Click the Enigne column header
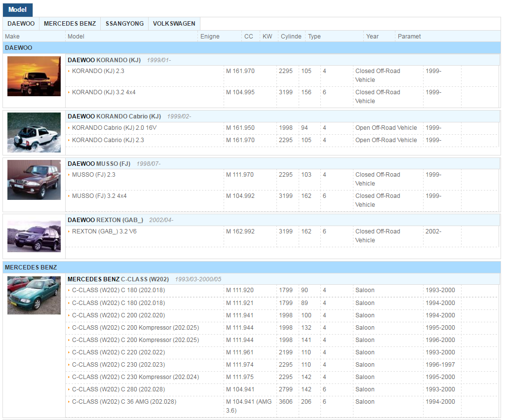This screenshot has width=505, height=420. (x=210, y=37)
